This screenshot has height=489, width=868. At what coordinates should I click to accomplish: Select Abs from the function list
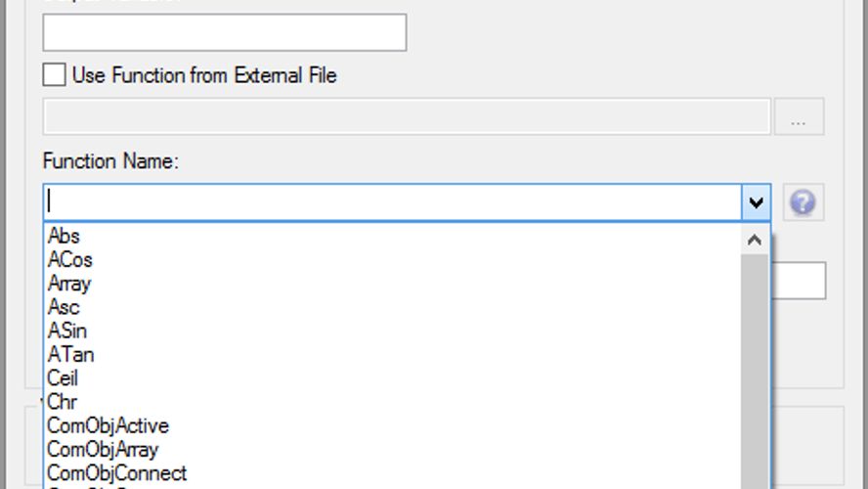(x=64, y=236)
